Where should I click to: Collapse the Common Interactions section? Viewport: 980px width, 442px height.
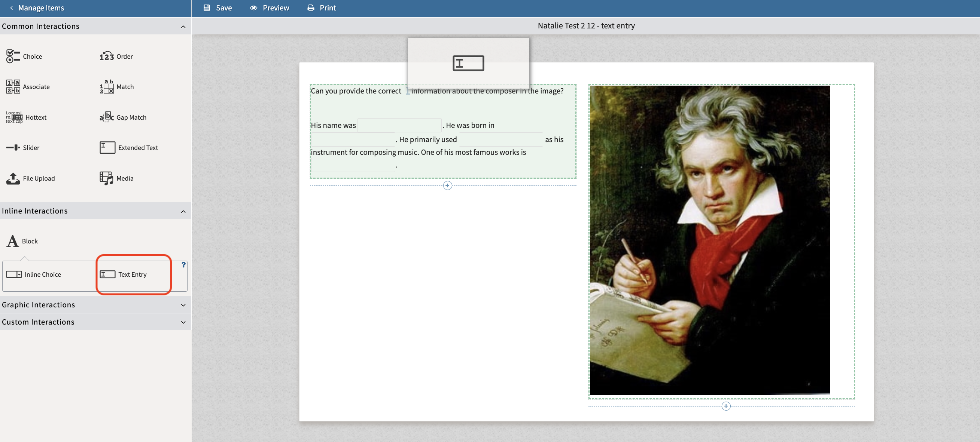coord(183,27)
